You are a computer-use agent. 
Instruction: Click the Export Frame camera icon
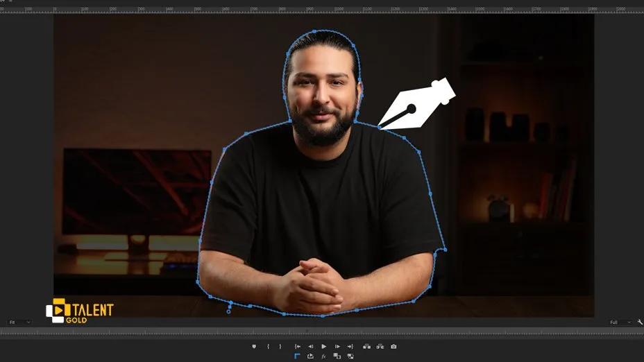(x=393, y=346)
